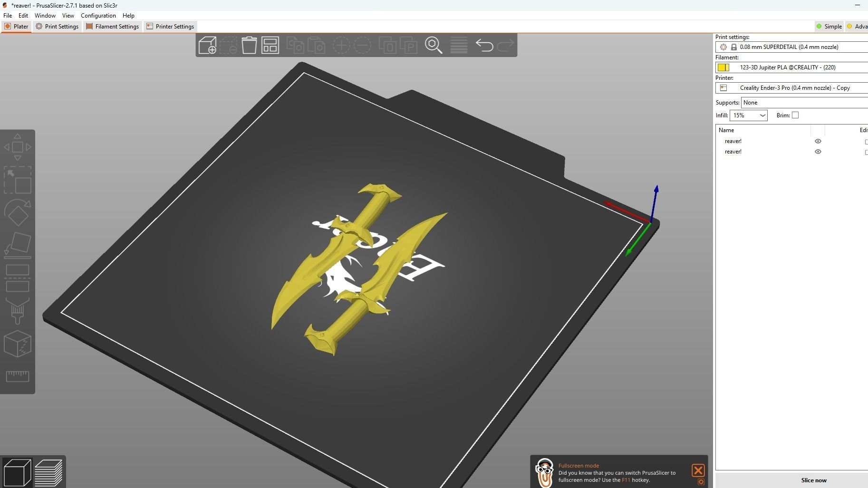Viewport: 868px width, 488px height.
Task: Open the hint notification settings icon
Action: click(701, 482)
